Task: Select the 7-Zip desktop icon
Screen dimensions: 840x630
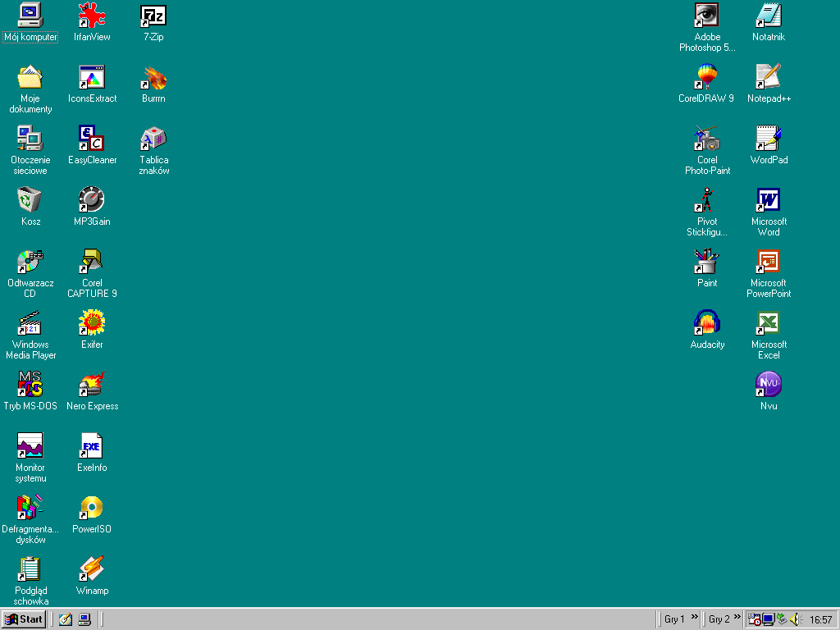Action: 153,16
